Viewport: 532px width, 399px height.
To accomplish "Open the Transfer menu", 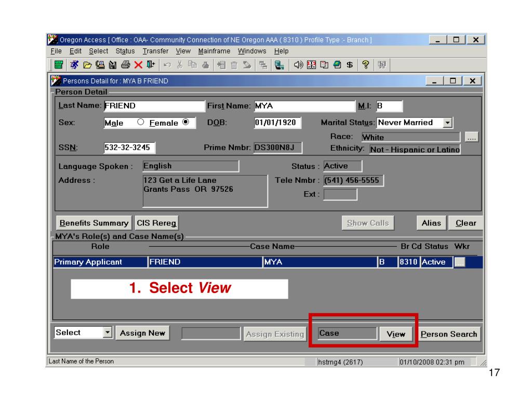I will (155, 51).
